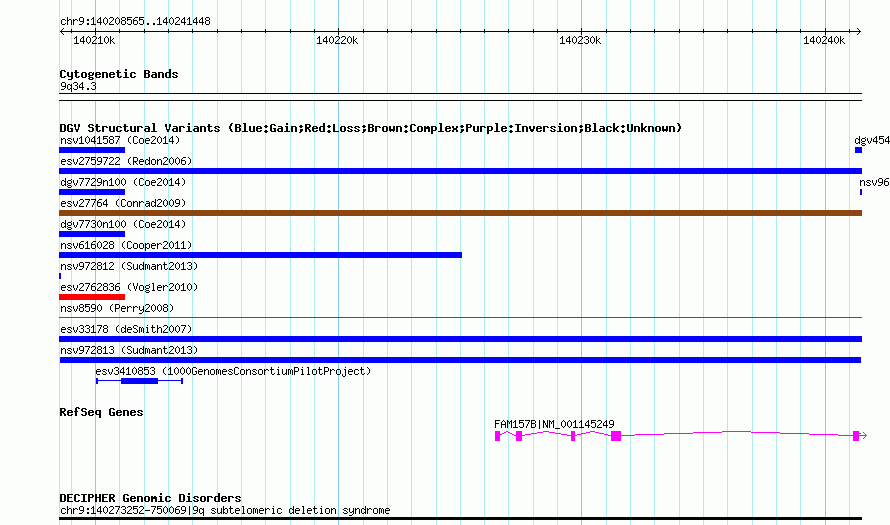Open dgv7730n100 (Coe2014) variant label
Viewport: 890px width, 525px height.
123,224
